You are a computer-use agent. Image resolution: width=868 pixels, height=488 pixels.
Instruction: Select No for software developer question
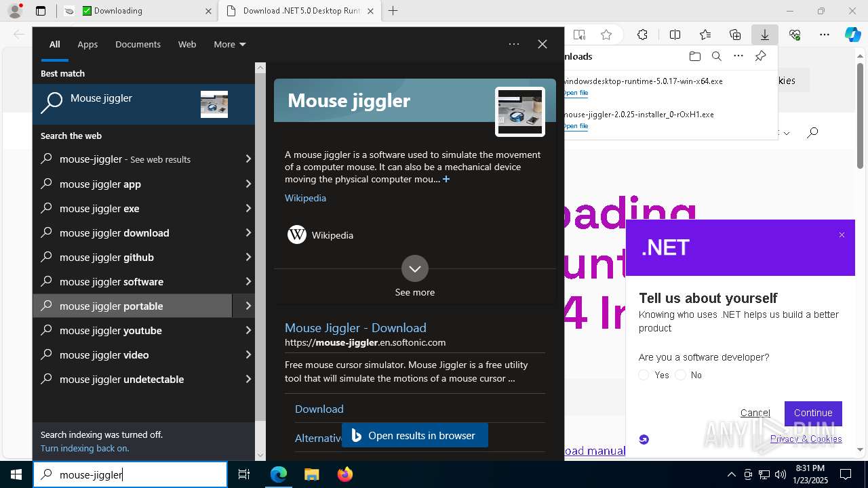[680, 375]
